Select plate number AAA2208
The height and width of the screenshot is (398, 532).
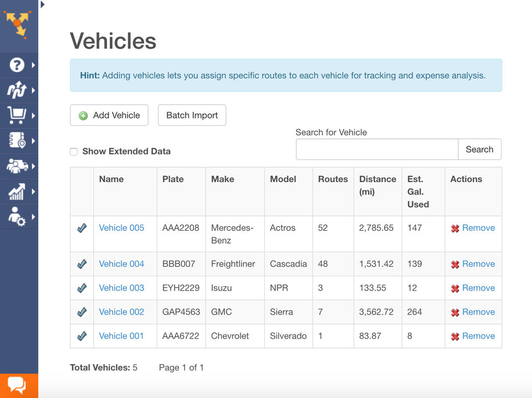coord(181,228)
